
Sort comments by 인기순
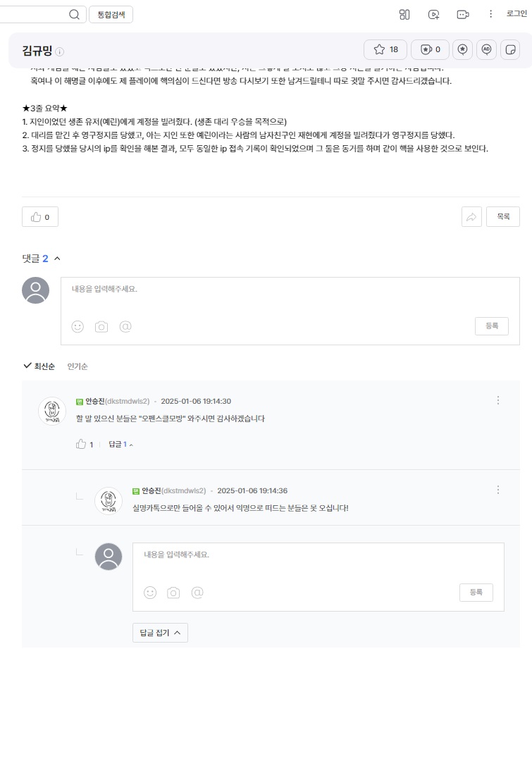[x=78, y=366]
